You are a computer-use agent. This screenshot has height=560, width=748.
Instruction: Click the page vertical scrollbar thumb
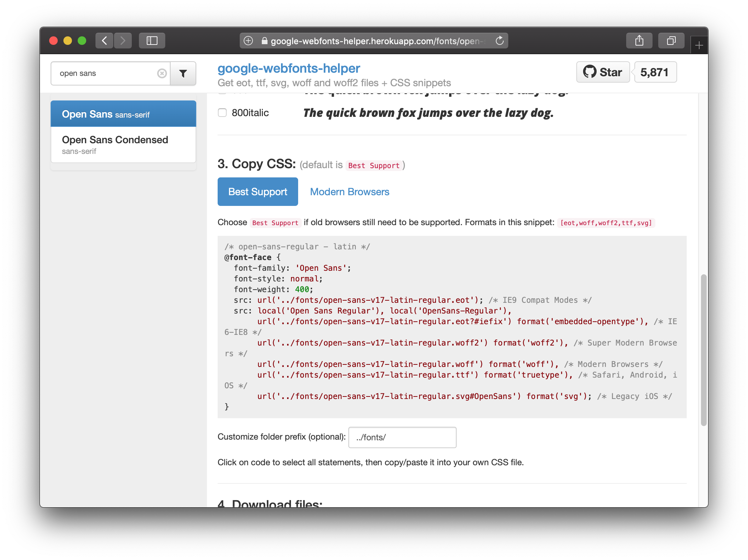click(x=703, y=349)
